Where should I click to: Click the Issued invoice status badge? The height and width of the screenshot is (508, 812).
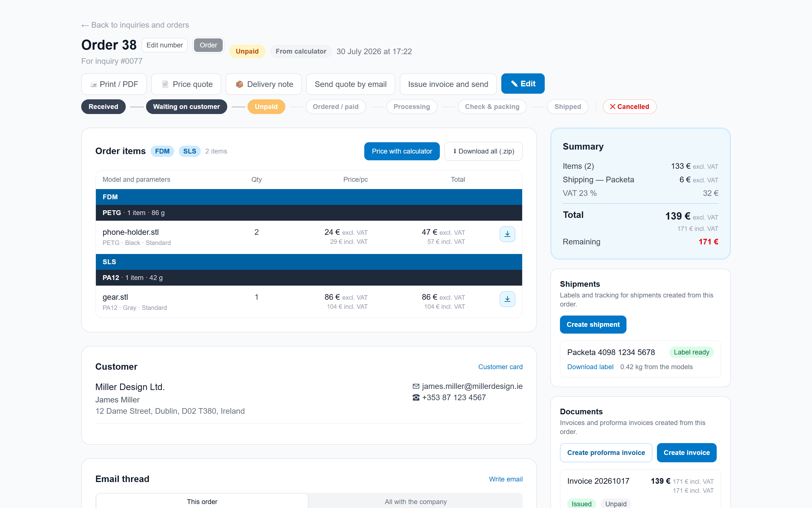tap(581, 504)
